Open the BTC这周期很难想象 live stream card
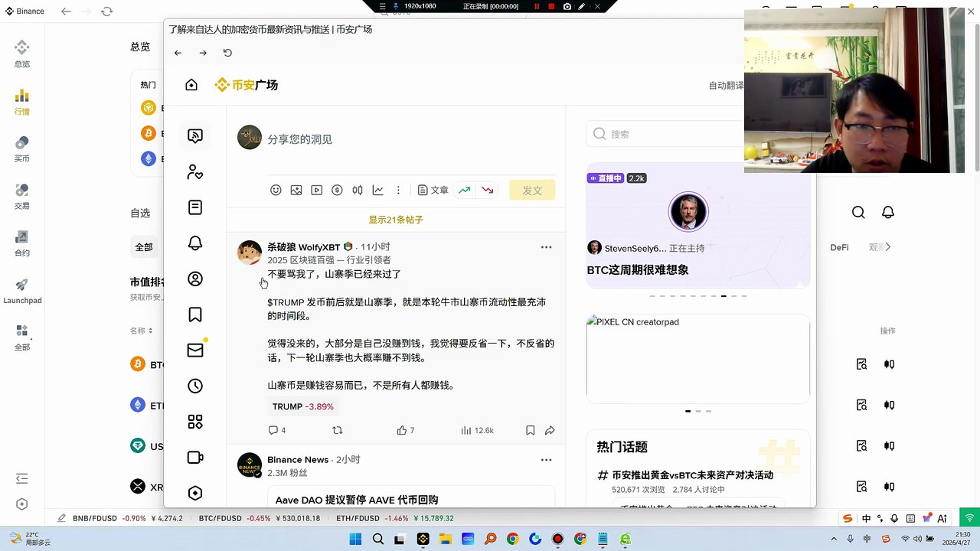 coord(698,225)
